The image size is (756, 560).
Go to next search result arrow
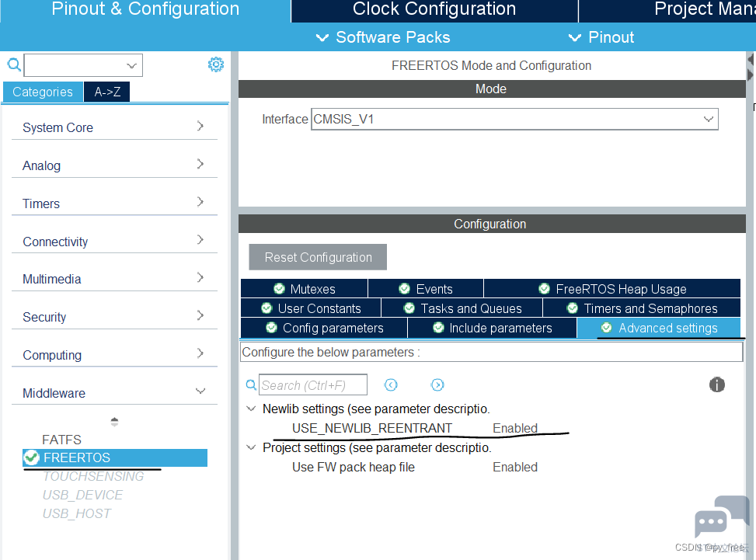437,384
